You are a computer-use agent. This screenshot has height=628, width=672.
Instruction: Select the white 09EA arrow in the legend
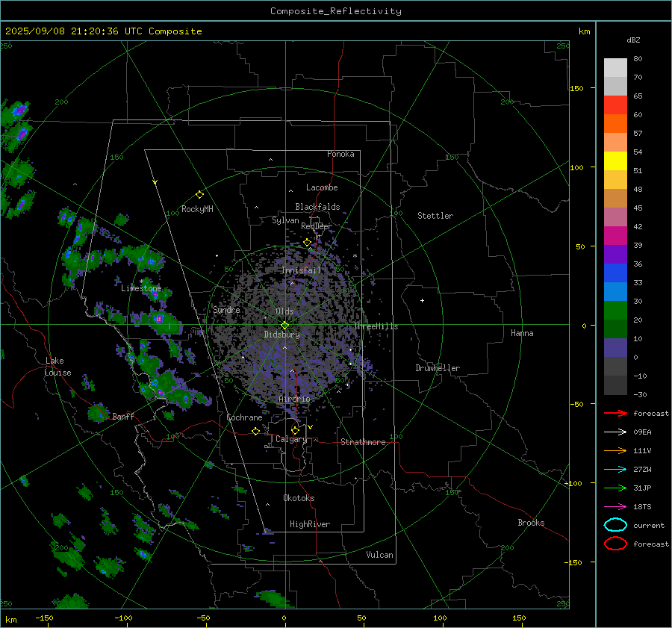[615, 432]
